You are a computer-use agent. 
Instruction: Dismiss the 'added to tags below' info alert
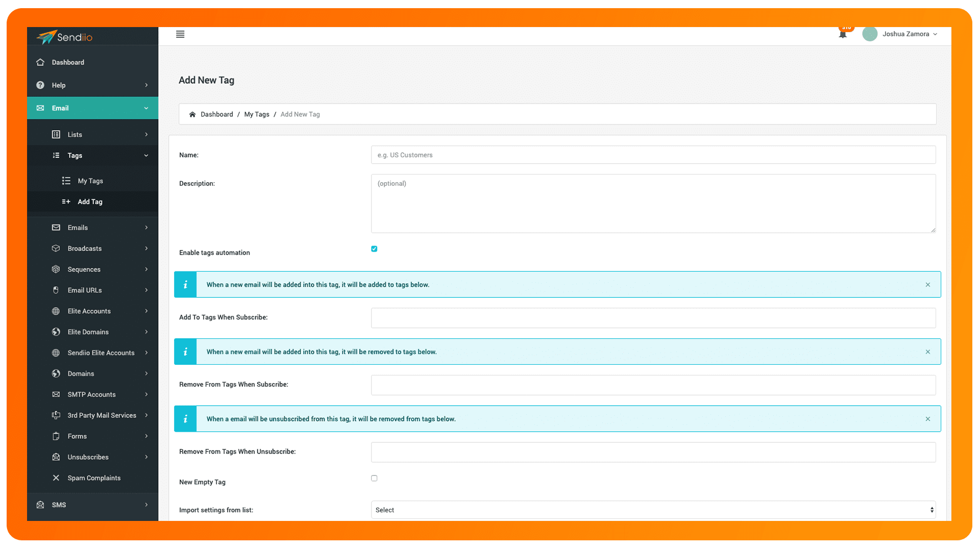tap(927, 285)
